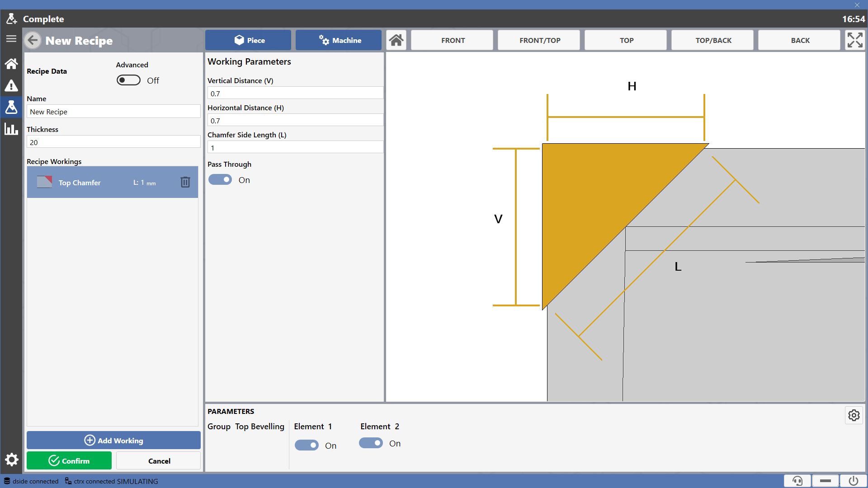Image resolution: width=868 pixels, height=488 pixels.
Task: Switch to the Machine tab
Action: [339, 40]
